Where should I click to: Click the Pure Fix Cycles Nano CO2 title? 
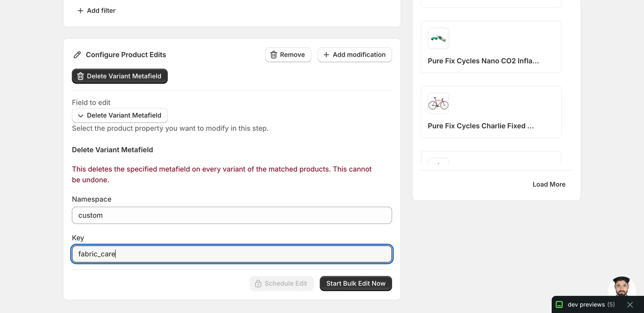click(483, 61)
